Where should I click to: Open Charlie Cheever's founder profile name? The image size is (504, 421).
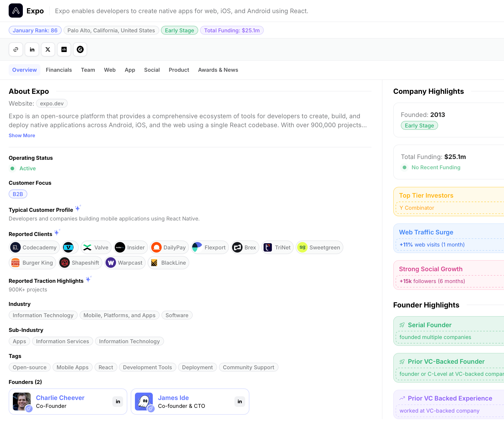pos(60,398)
